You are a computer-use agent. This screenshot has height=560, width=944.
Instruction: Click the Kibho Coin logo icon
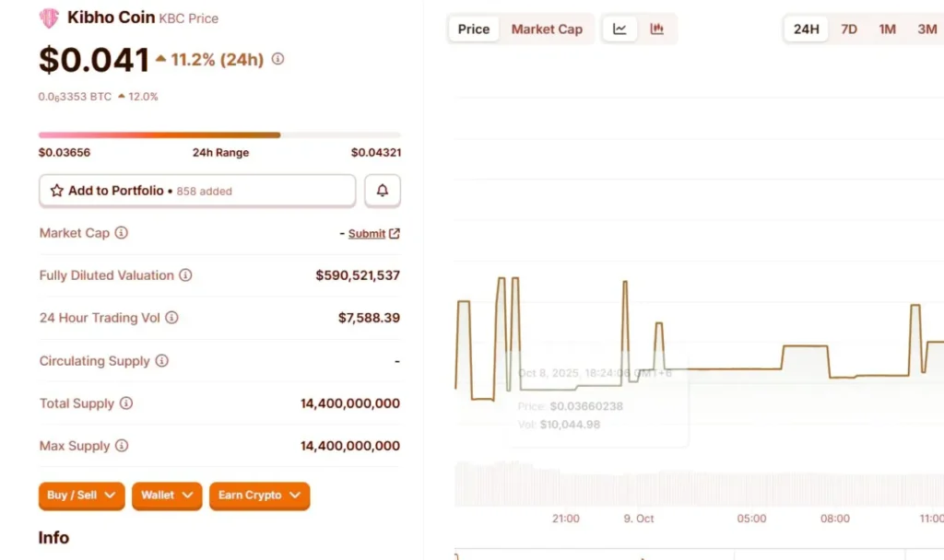(49, 17)
